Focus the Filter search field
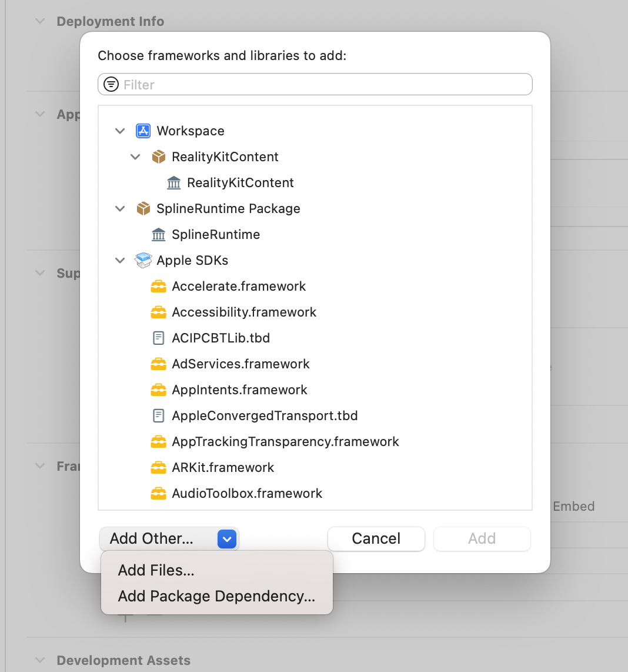This screenshot has height=672, width=628. (x=315, y=84)
